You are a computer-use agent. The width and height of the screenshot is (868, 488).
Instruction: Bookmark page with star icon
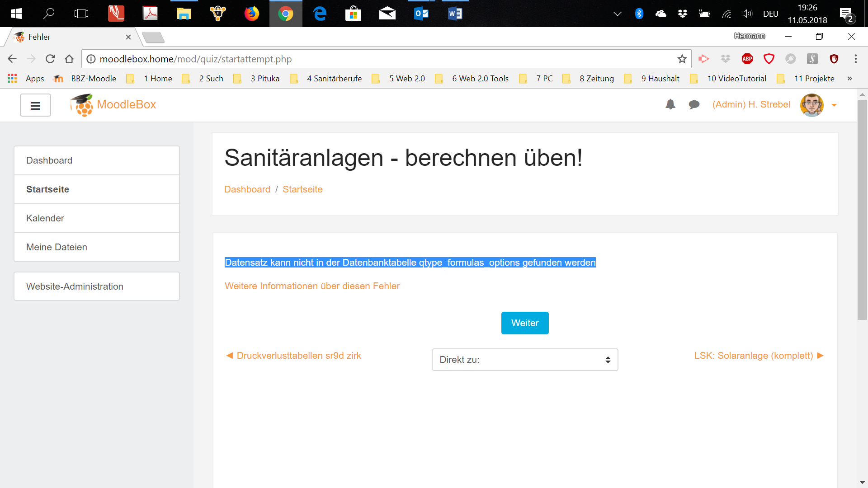(682, 59)
